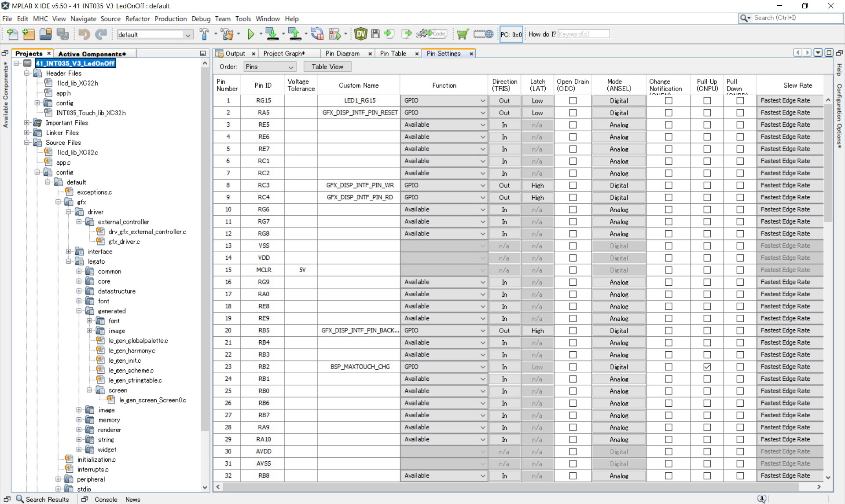The width and height of the screenshot is (845, 504).
Task: Open Function dropdown for pin RE5
Action: tap(444, 125)
